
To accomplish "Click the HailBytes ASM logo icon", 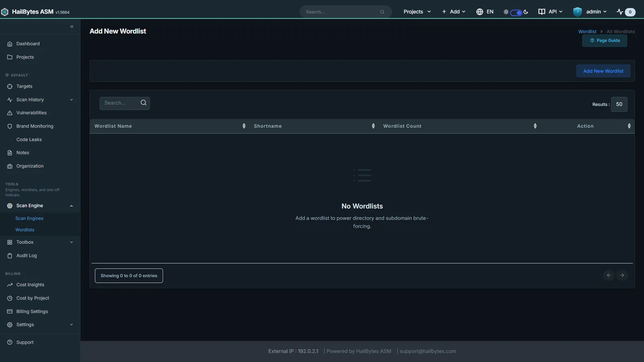I will point(5,12).
